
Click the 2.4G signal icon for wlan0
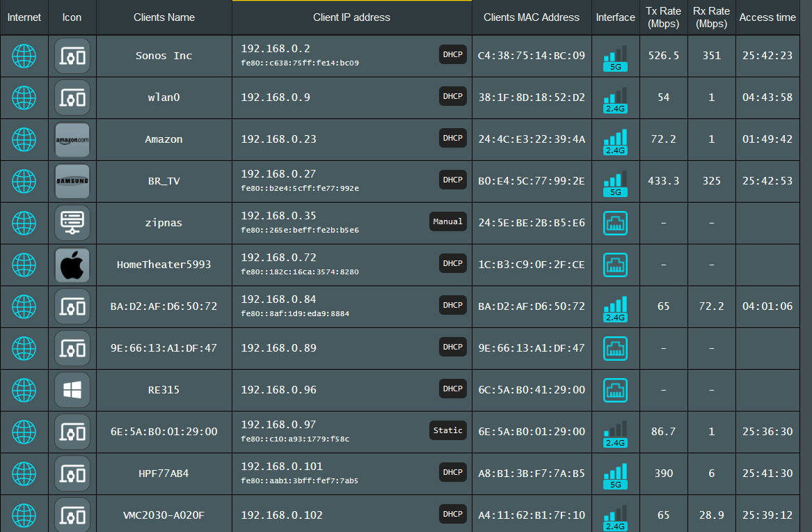(615, 100)
